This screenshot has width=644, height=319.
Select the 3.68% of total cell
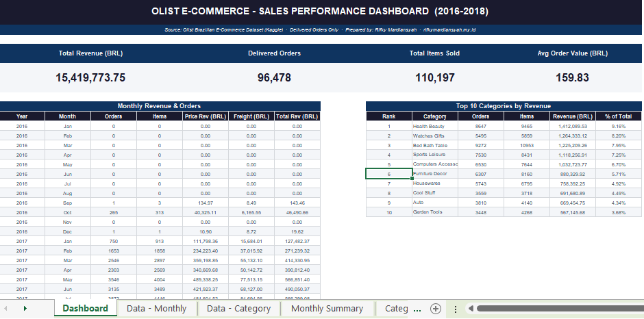[x=618, y=212]
